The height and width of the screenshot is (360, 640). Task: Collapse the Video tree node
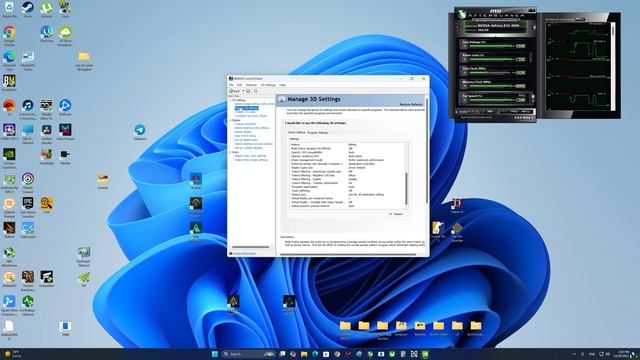tap(230, 152)
